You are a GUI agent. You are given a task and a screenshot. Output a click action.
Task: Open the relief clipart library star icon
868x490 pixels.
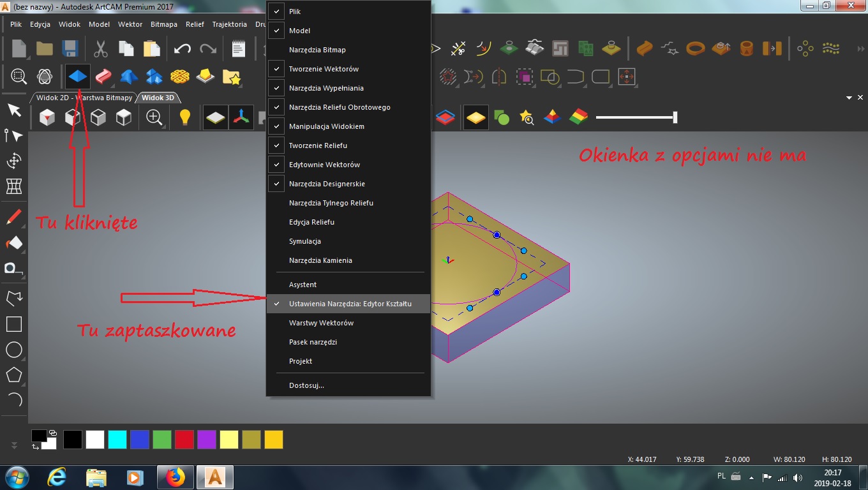tap(231, 77)
